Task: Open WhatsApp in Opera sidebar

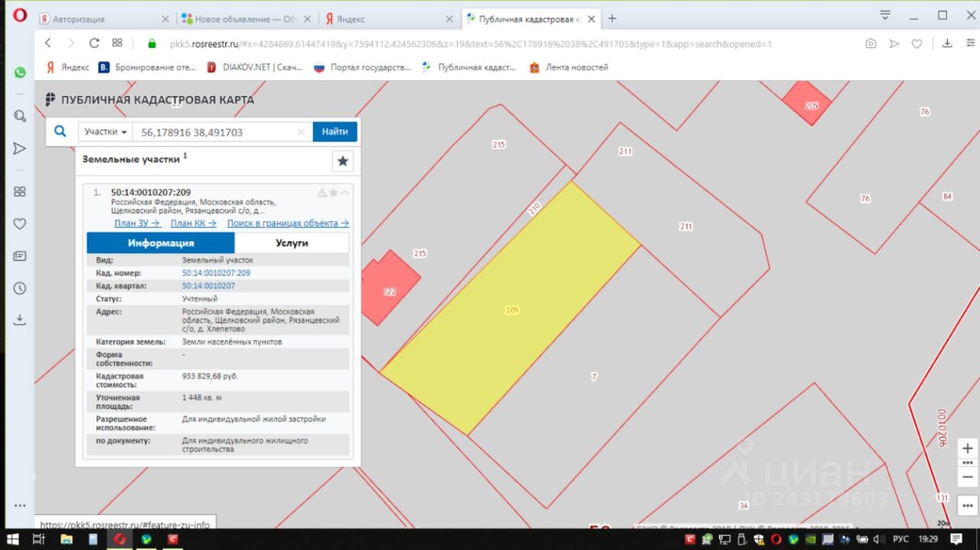Action: (19, 72)
